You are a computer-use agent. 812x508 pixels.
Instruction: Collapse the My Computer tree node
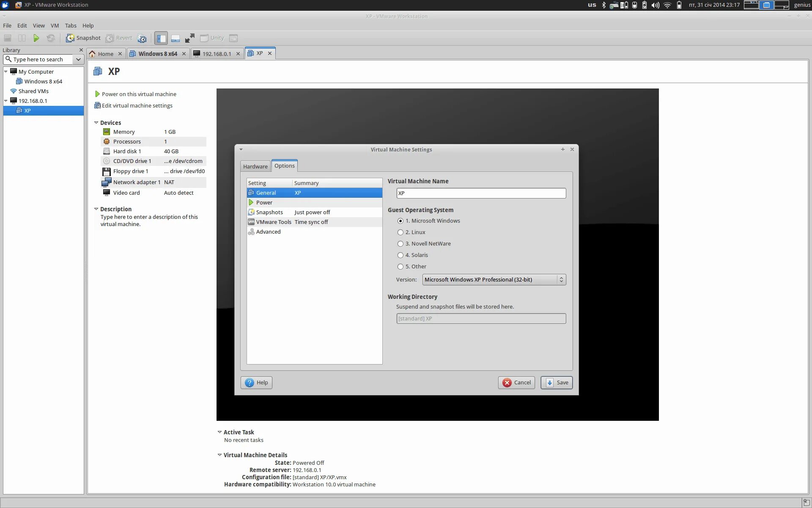[6, 72]
